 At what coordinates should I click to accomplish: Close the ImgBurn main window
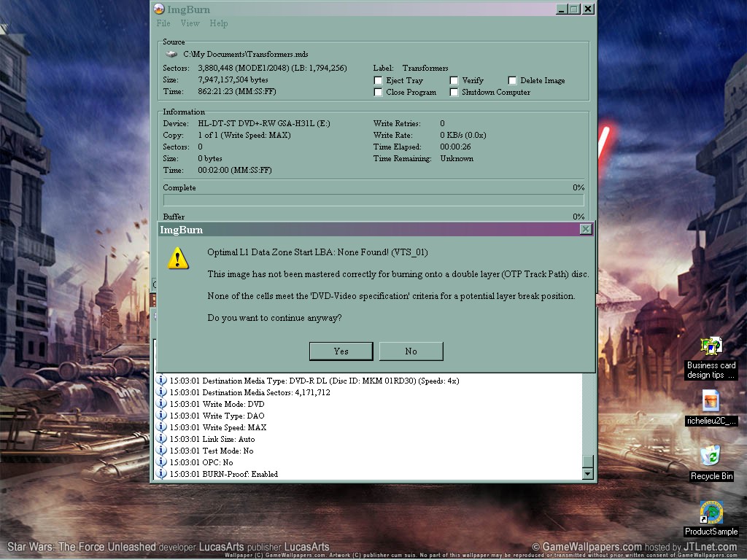[x=589, y=9]
